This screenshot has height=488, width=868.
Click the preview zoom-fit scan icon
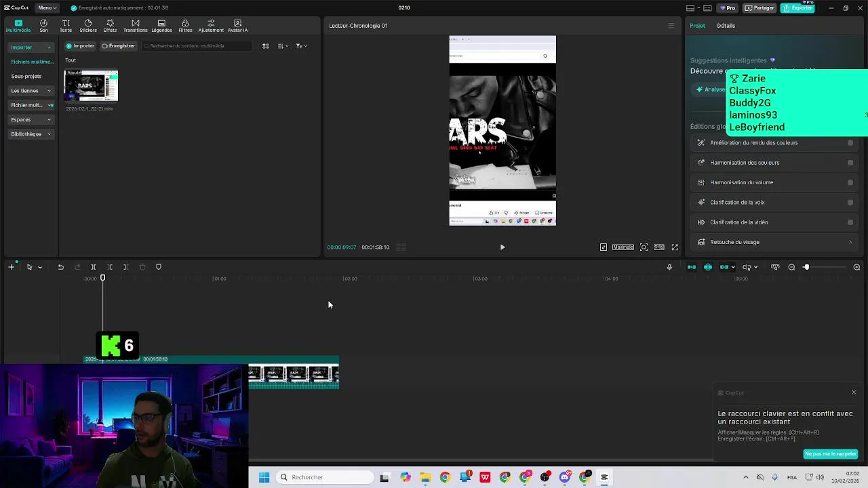pos(644,247)
